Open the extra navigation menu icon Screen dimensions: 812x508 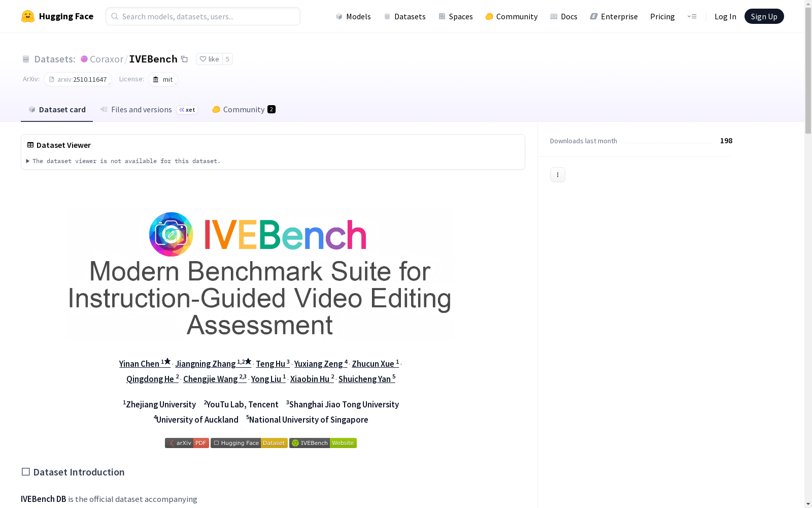[x=692, y=16]
